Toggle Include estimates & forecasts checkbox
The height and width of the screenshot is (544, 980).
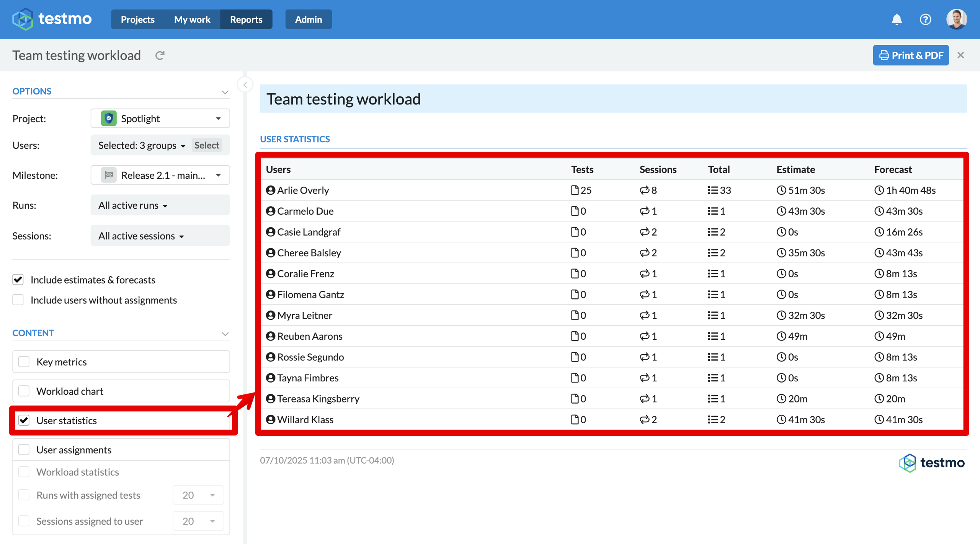point(18,280)
